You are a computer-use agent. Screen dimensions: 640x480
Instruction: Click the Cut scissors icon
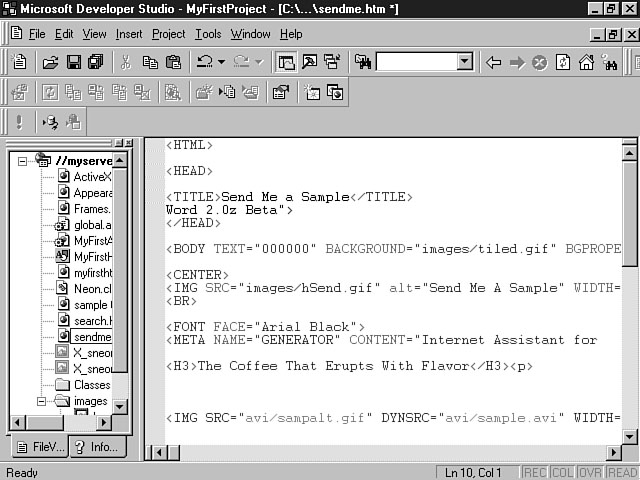126,62
